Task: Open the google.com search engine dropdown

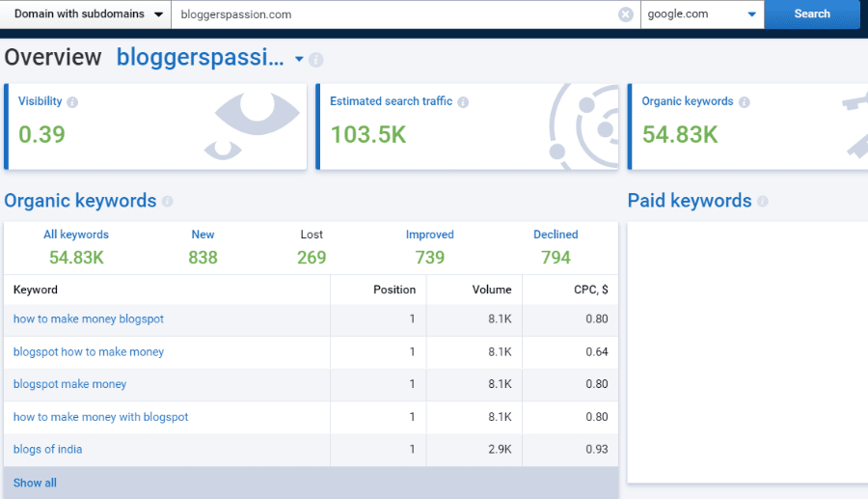Action: pos(702,14)
